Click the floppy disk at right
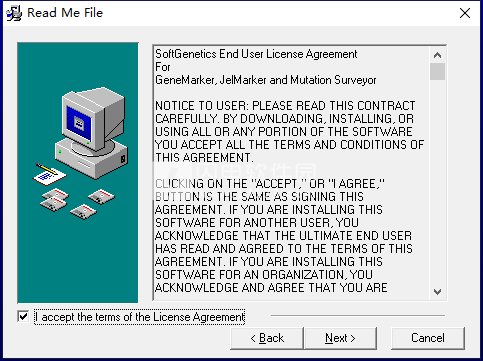 101,197
